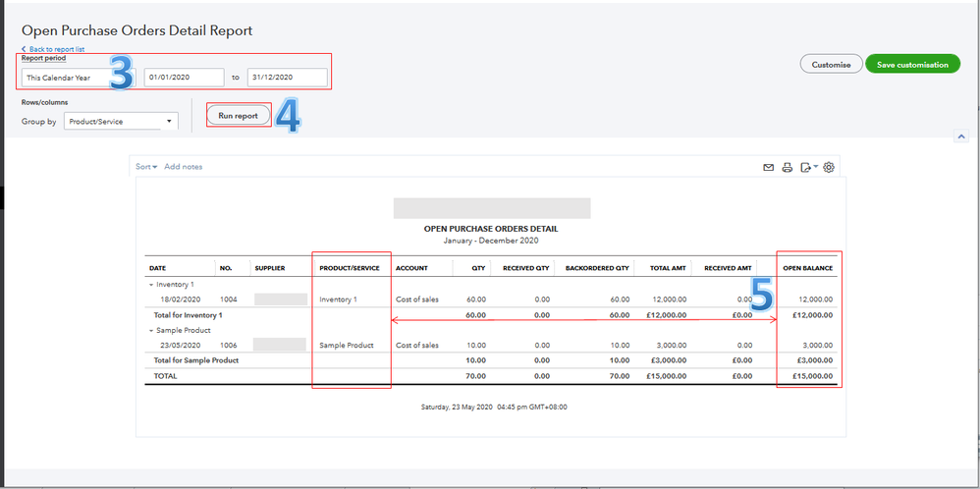The height and width of the screenshot is (489, 980).
Task: Click the SUPPLIER column header
Action: coord(270,268)
